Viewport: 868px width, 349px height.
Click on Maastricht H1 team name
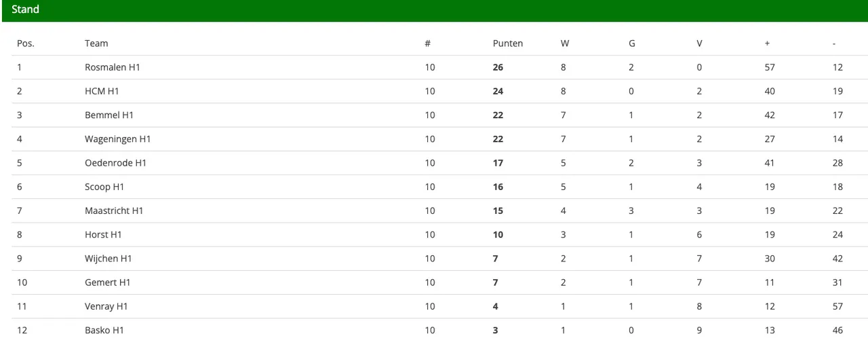(114, 210)
